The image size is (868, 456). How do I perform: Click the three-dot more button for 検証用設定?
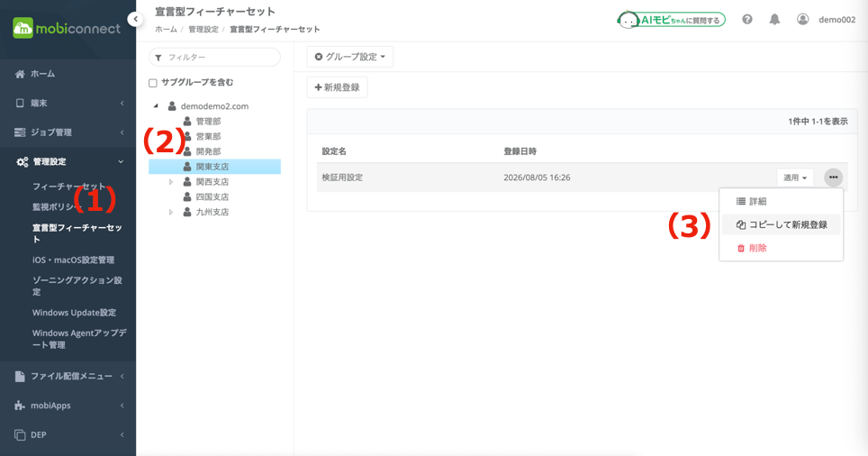point(833,178)
